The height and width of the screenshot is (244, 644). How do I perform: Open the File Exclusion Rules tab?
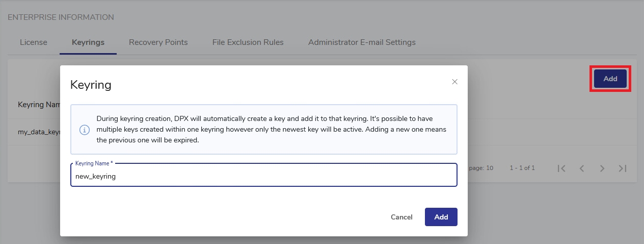(x=248, y=42)
